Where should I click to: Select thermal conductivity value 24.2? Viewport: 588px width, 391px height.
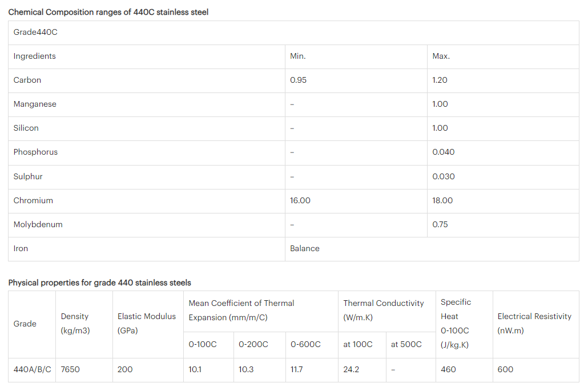(x=351, y=370)
